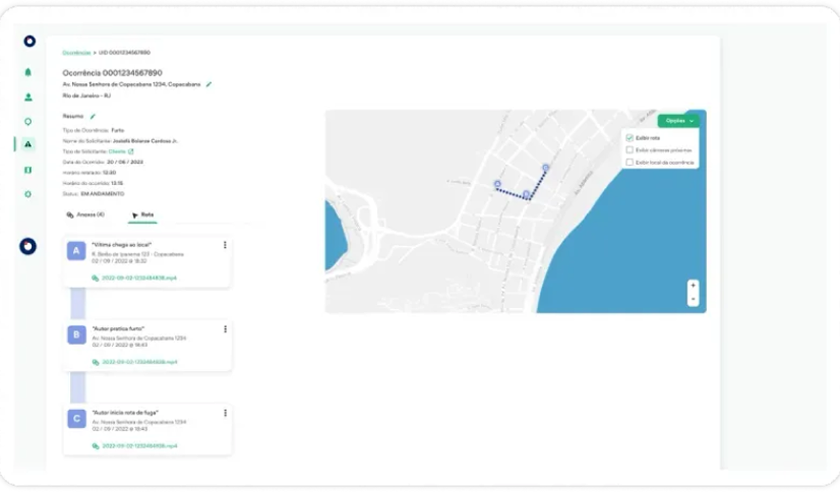Viewport: 840px width, 492px height.
Task: Open the mp4 attachment link in card B
Action: pyautogui.click(x=139, y=362)
